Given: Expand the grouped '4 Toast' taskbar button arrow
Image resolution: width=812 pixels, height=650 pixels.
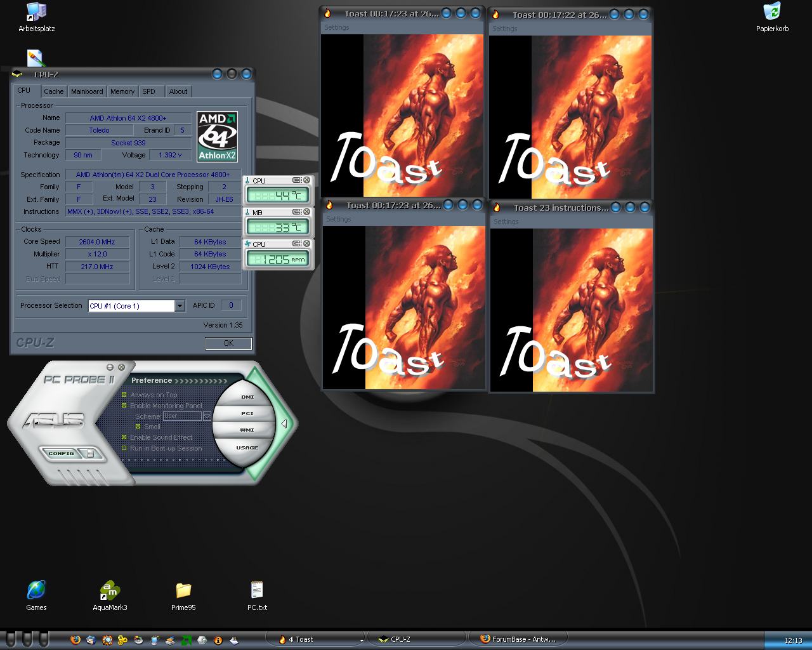Looking at the screenshot, I should click(362, 640).
